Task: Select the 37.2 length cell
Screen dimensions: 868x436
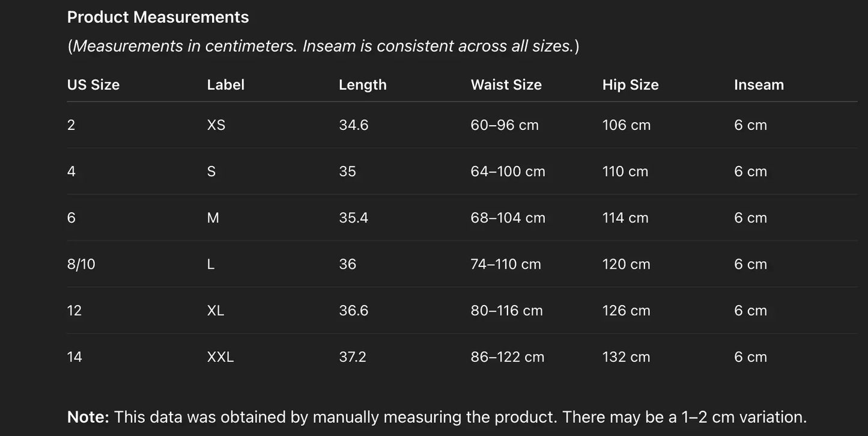Action: click(352, 357)
